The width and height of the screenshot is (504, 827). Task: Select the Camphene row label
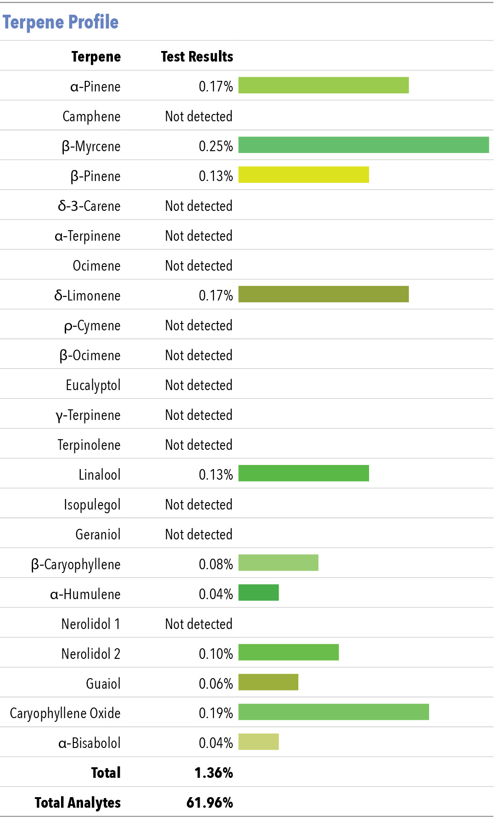91,117
